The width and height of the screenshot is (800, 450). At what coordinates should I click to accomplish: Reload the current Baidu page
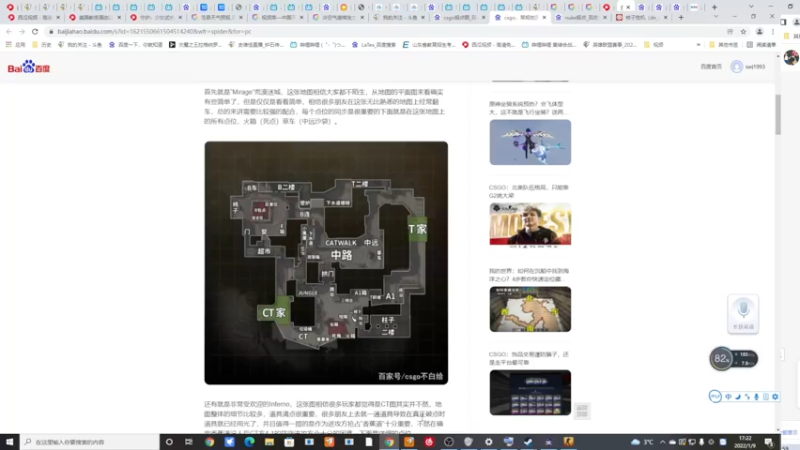pos(35,32)
